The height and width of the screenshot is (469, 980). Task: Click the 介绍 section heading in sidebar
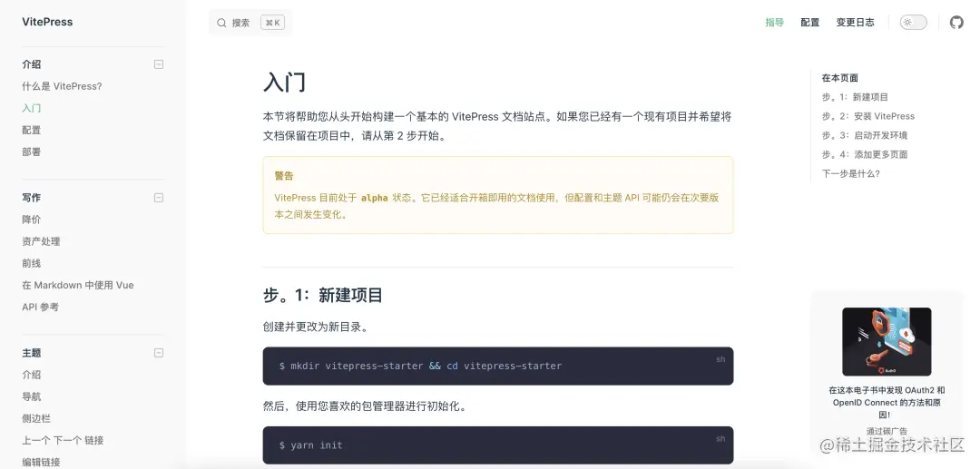[x=31, y=64]
